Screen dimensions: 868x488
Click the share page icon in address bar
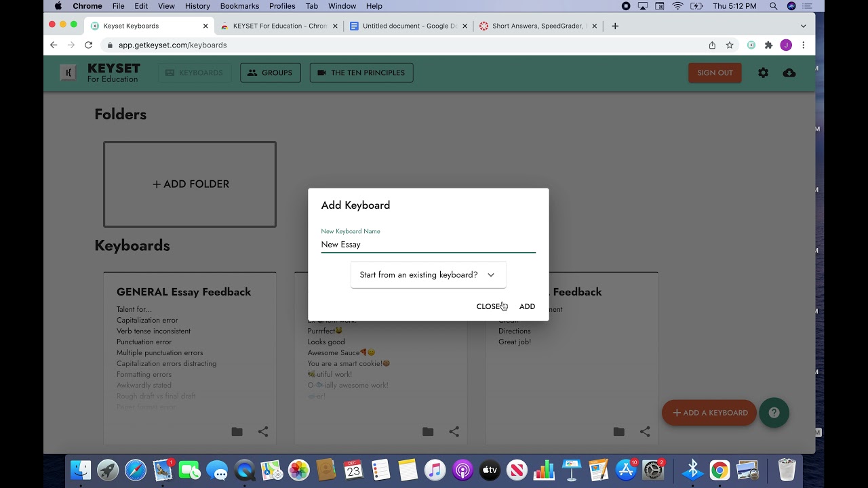click(712, 45)
